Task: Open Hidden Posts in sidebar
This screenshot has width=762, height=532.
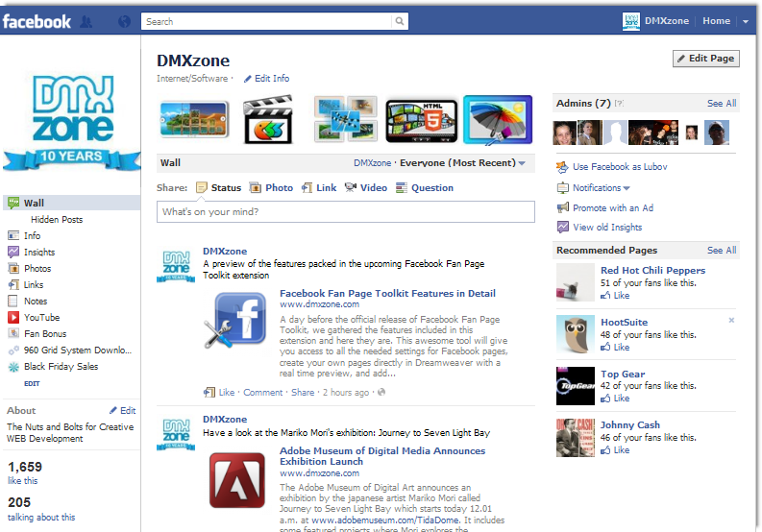Action: 57,220
